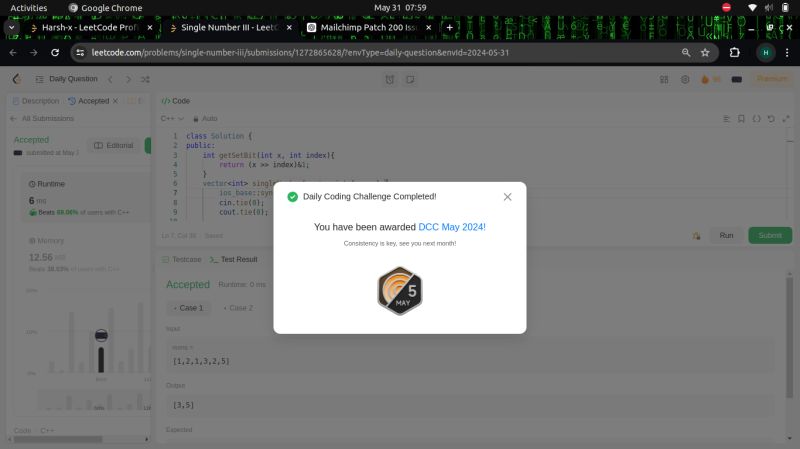The width and height of the screenshot is (800, 449).
Task: Open the Chrome profile H avatar
Action: 766,53
